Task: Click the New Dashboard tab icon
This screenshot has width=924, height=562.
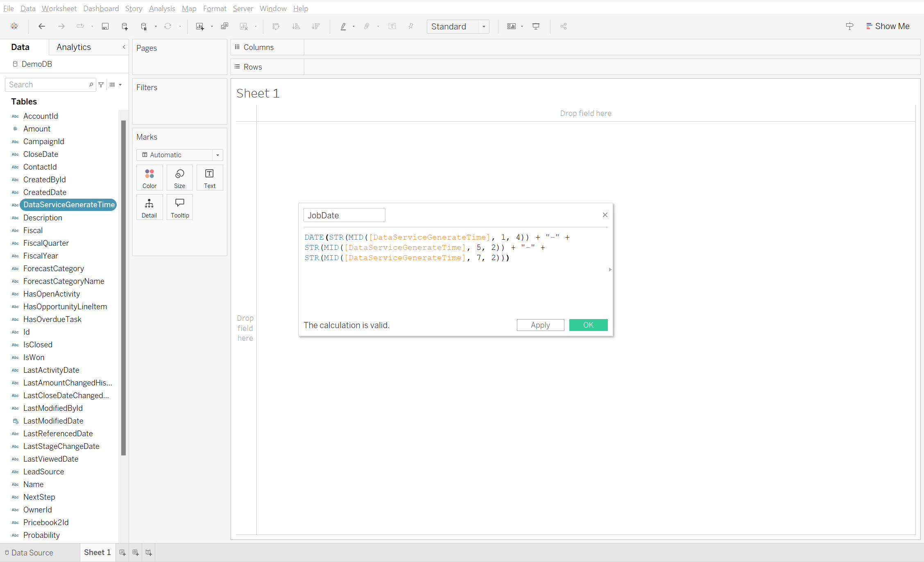Action: (136, 553)
